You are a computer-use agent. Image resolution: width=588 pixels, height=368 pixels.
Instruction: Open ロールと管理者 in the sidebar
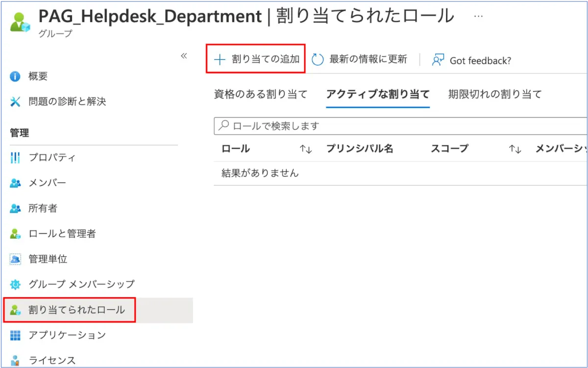click(x=62, y=234)
